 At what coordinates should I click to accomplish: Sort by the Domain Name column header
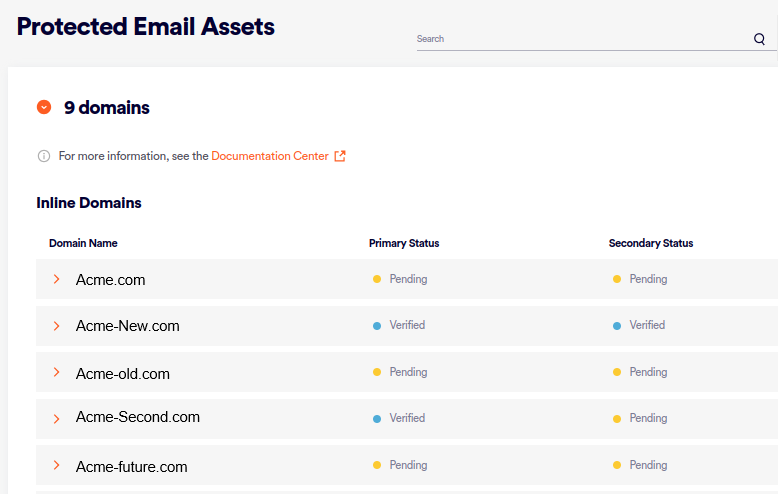(x=83, y=243)
